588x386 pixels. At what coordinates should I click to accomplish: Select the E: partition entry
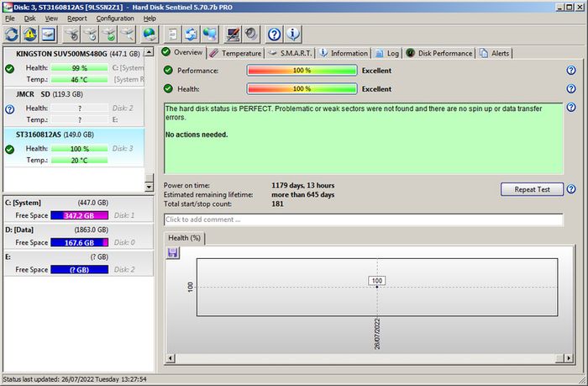(78, 263)
